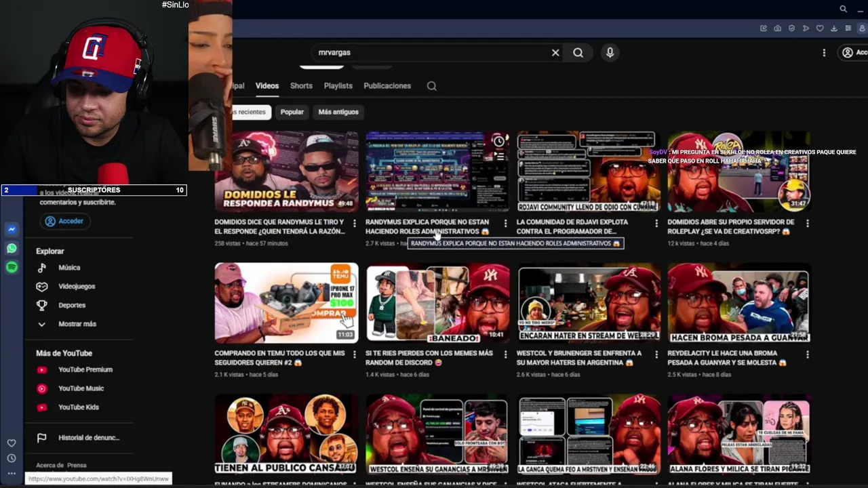
Task: Open options for La Comunidad de RDJavi video
Action: point(656,223)
